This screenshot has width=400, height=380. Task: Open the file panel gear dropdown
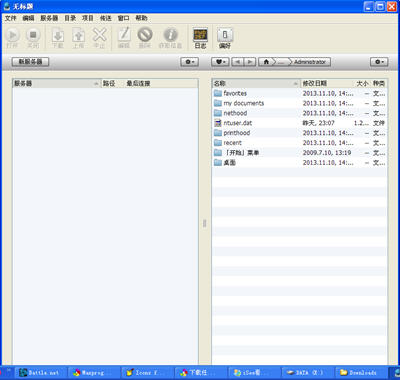(379, 62)
